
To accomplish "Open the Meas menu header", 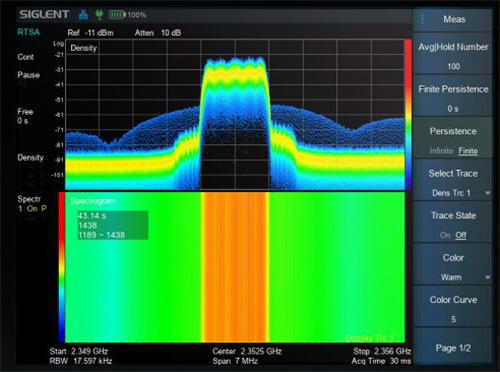I will (x=454, y=19).
